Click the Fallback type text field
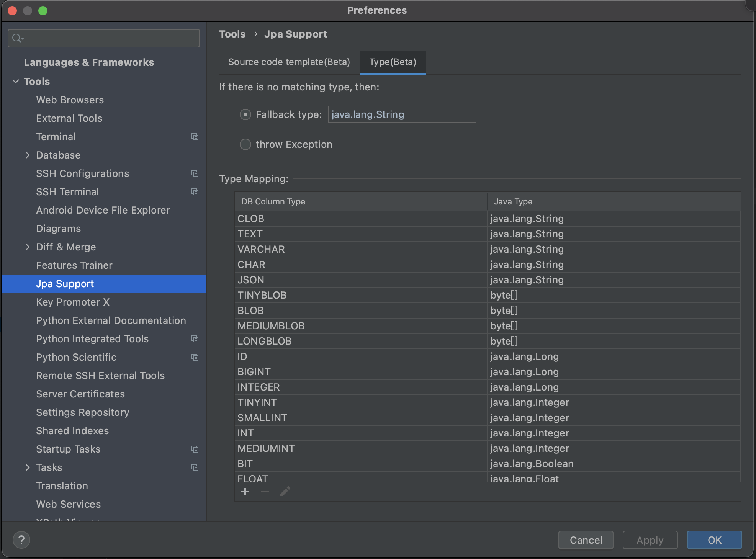The width and height of the screenshot is (756, 559). click(x=401, y=114)
